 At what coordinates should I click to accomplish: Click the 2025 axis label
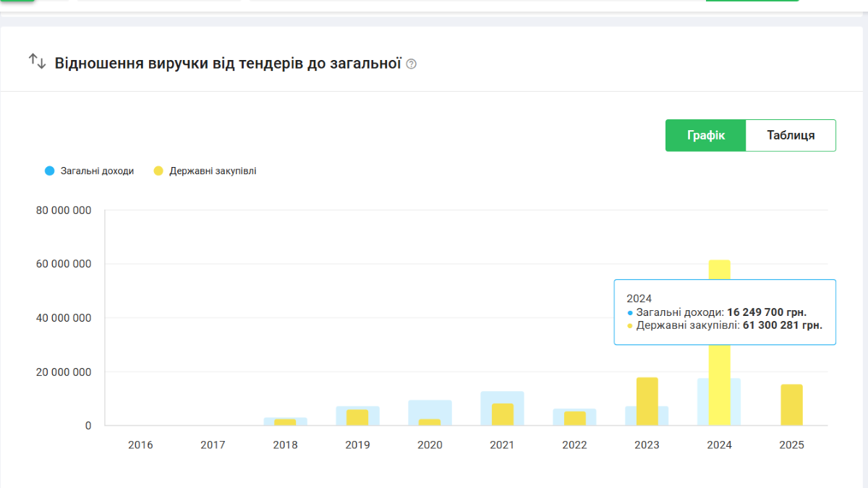pyautogui.click(x=791, y=445)
